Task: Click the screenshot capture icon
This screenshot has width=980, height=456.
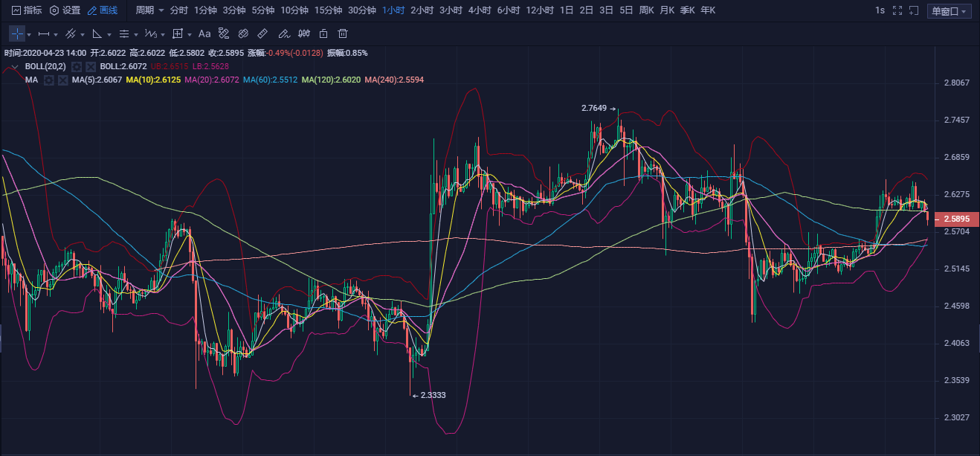Action: (915, 10)
